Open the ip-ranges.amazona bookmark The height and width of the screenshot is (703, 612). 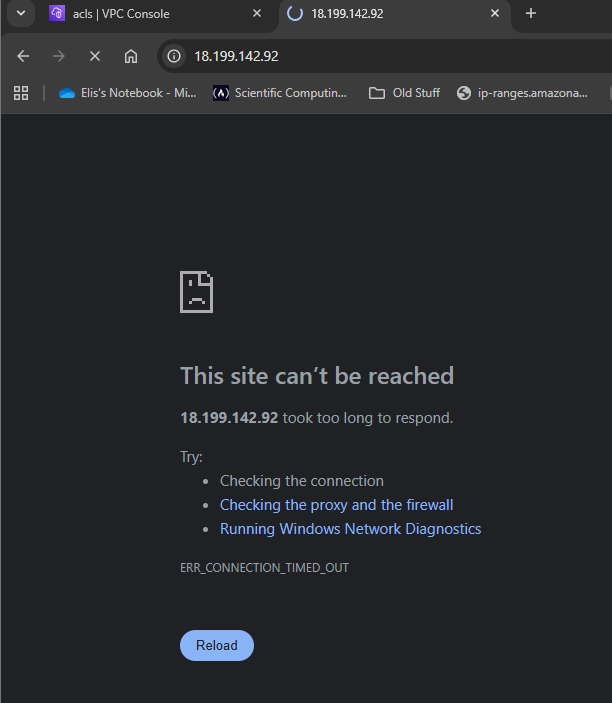521,93
